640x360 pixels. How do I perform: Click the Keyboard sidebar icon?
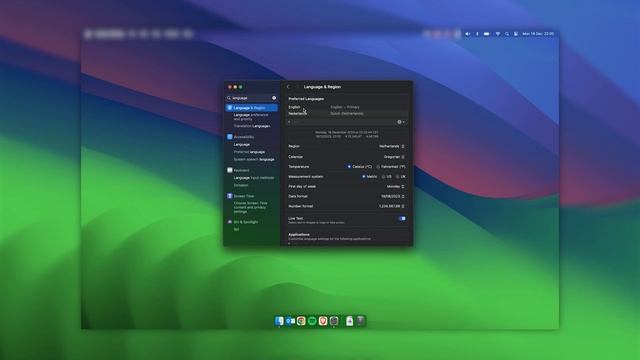click(x=230, y=170)
